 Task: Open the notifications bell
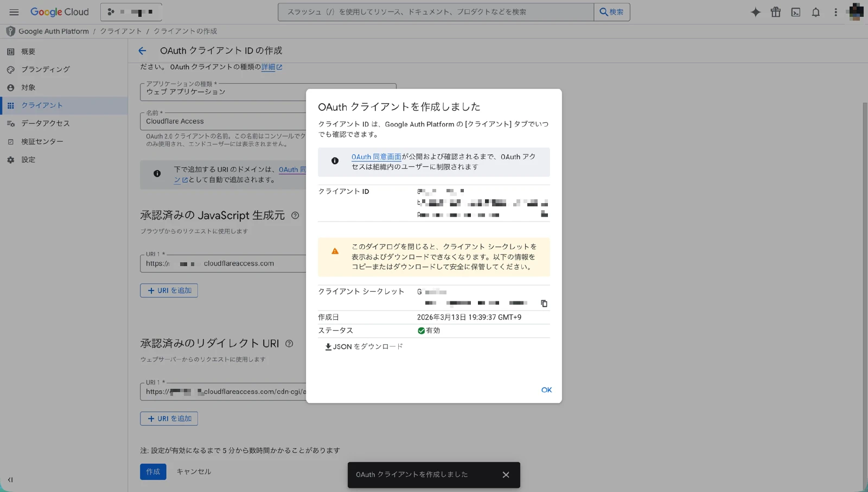click(815, 11)
